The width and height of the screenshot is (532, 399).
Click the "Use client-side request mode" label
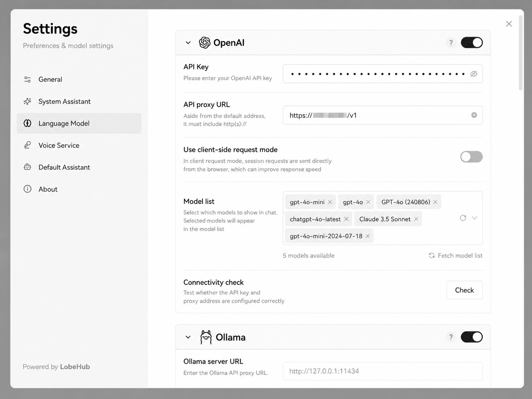click(x=230, y=150)
